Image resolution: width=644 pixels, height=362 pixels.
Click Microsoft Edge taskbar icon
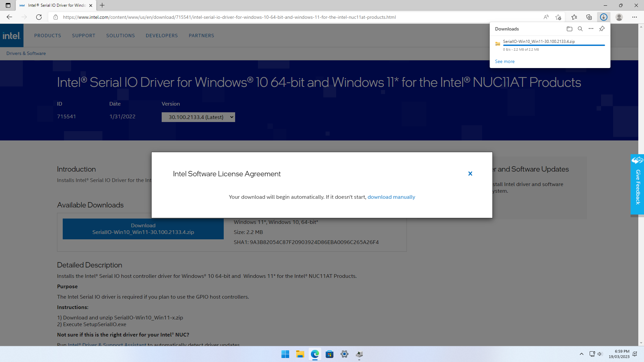click(315, 354)
